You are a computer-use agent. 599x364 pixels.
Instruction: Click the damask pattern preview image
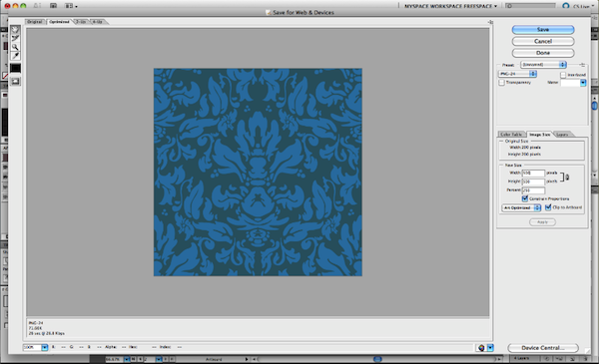point(258,173)
